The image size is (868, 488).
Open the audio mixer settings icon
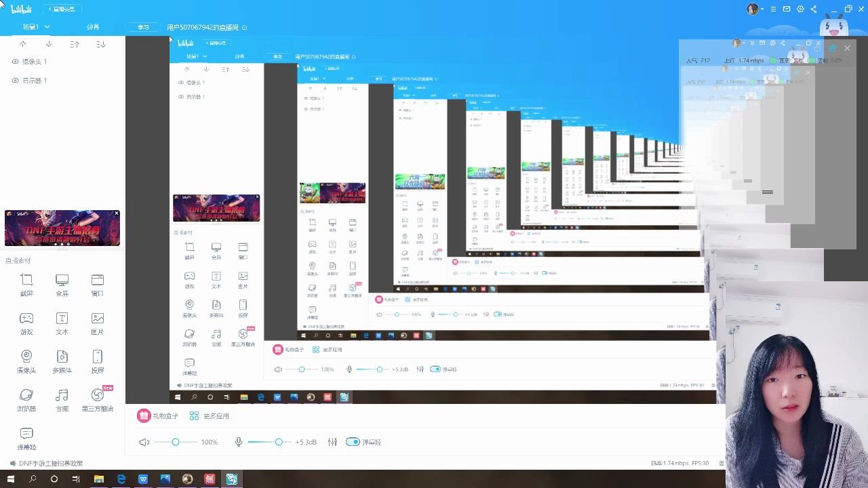pos(332,442)
